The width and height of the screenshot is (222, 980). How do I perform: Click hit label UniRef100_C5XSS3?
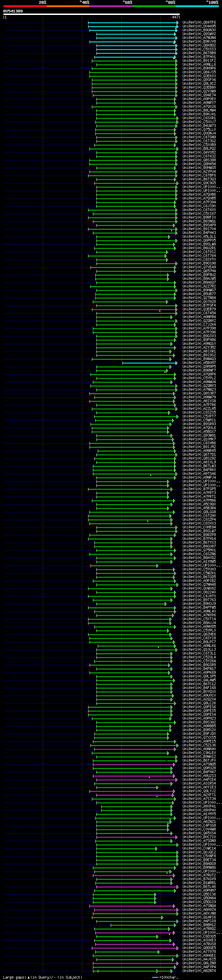point(199,49)
